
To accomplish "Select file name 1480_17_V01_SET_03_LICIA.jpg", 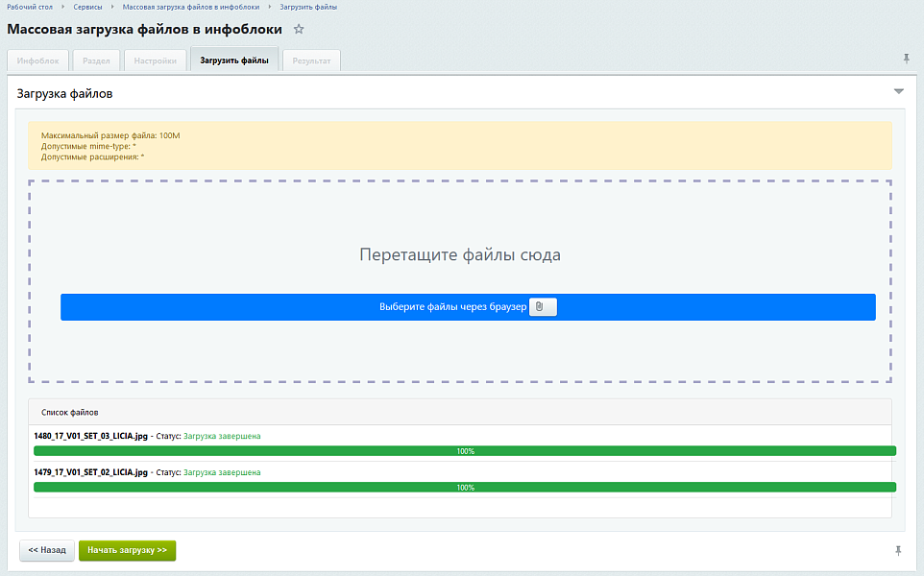I will 90,436.
